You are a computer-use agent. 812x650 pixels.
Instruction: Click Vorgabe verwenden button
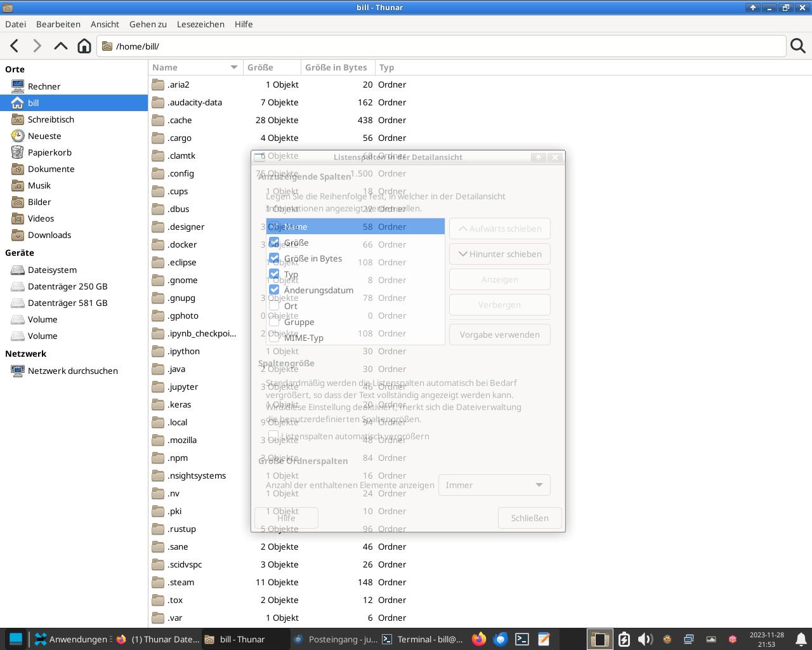[x=500, y=335]
